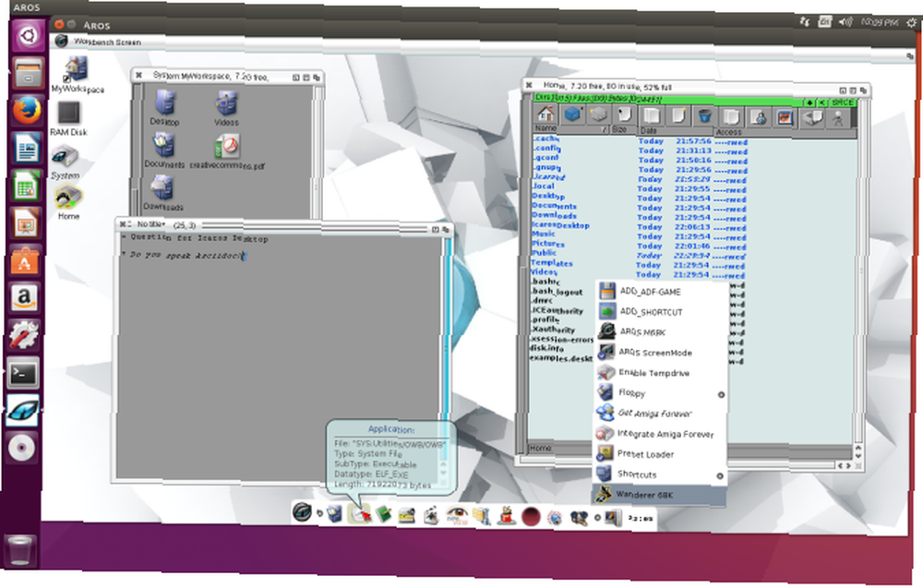Select Get Amiga Forever menu entry

(x=660, y=414)
